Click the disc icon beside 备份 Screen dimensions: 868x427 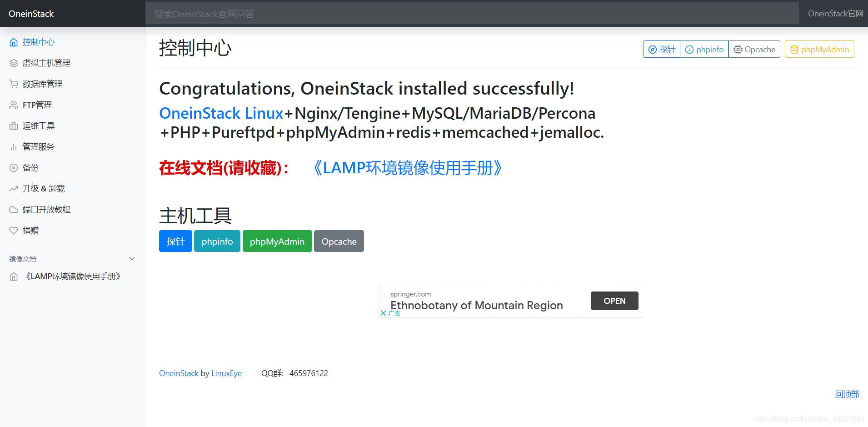tap(14, 168)
